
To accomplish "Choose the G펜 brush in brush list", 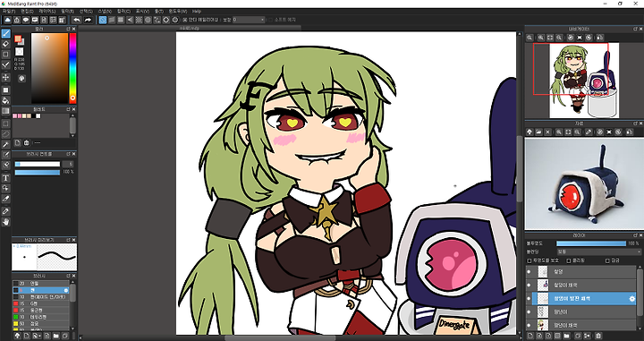I will pyautogui.click(x=41, y=303).
